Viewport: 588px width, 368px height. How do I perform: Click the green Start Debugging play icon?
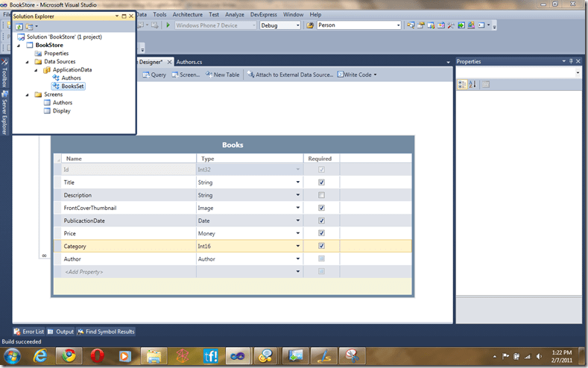(x=168, y=25)
